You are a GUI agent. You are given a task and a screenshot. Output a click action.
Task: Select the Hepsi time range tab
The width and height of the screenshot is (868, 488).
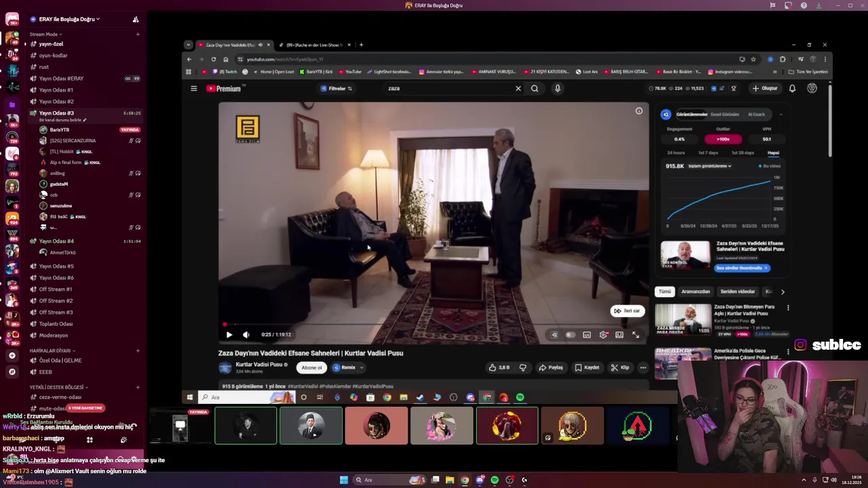(773, 152)
